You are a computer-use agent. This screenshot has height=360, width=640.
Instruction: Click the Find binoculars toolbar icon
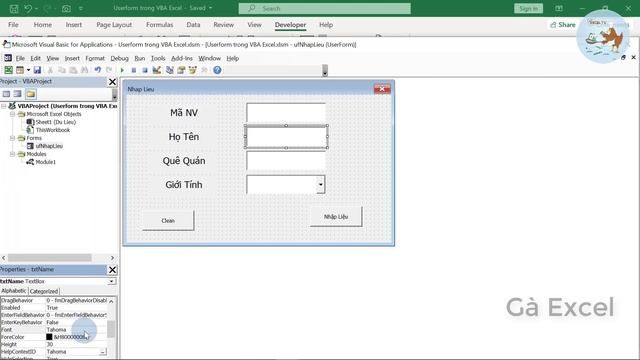[x=84, y=70]
